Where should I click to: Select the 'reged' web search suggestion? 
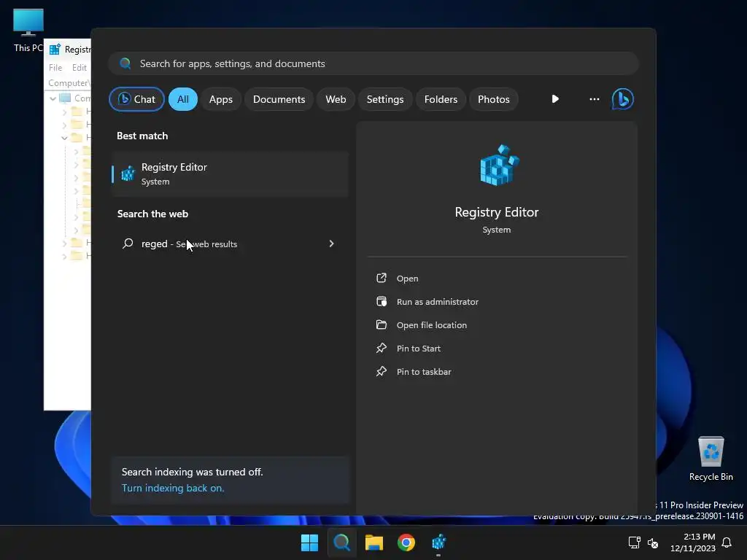pos(230,244)
